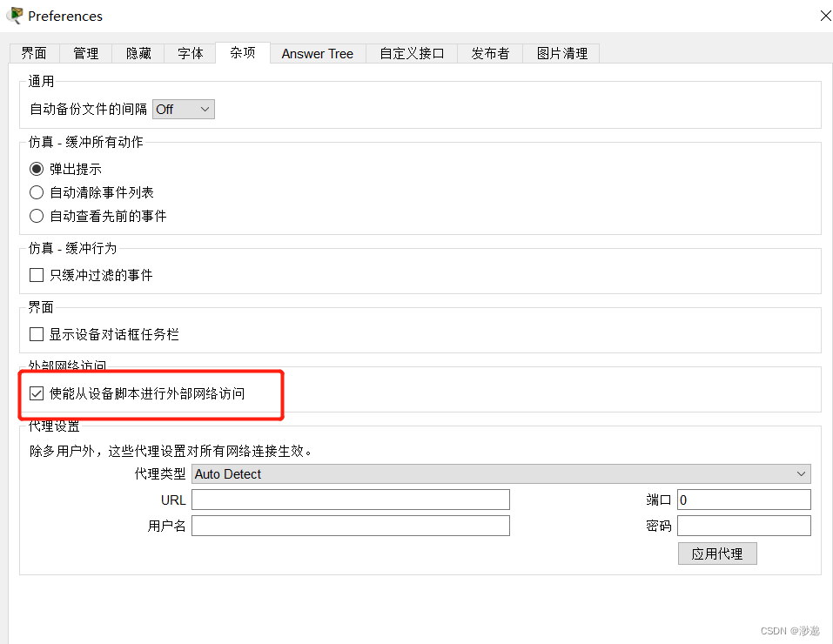Screen dimensions: 833x644
Task: Click the URL input field
Action: (351, 500)
